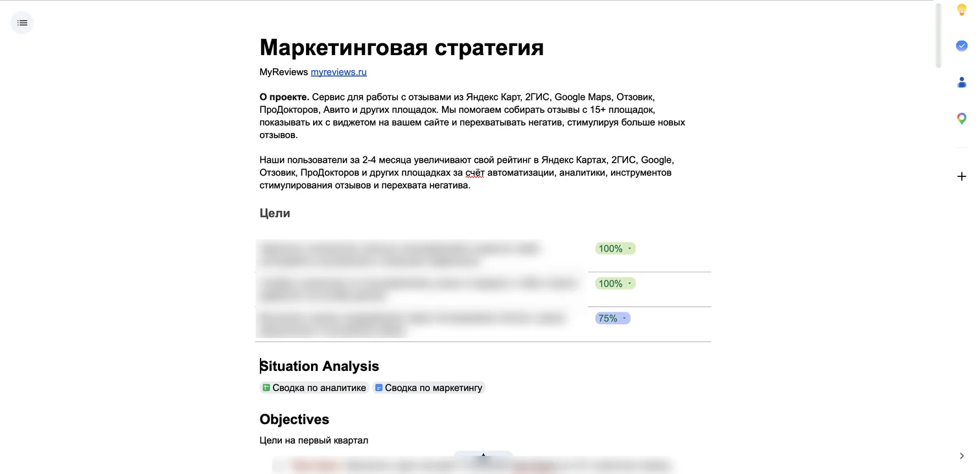
Task: Click the upward arrow toggle at page bottom
Action: [x=483, y=455]
